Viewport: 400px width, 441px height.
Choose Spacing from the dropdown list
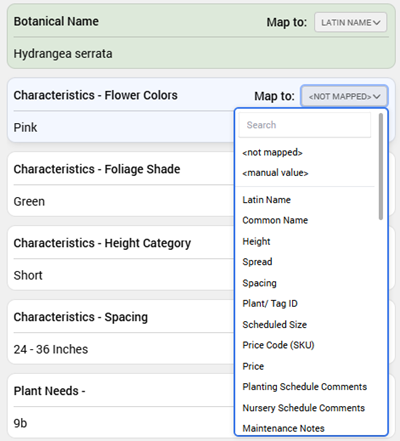(x=260, y=283)
